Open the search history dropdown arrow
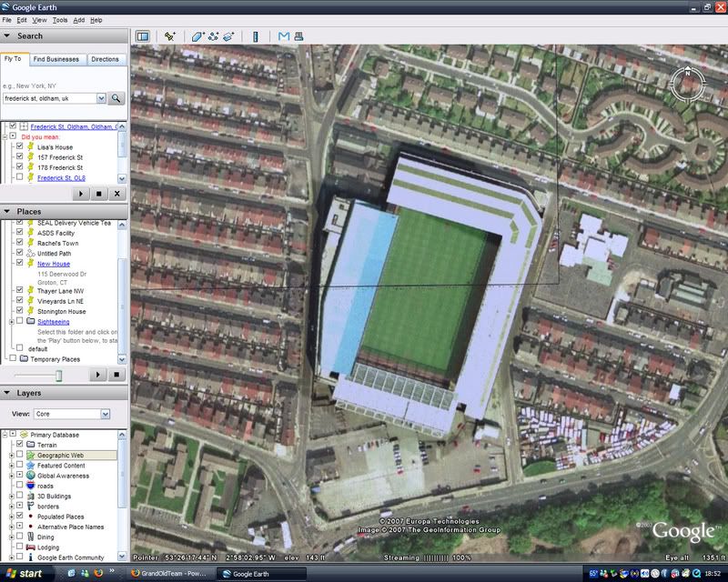Screen dimensions: 728x582 tap(101, 98)
